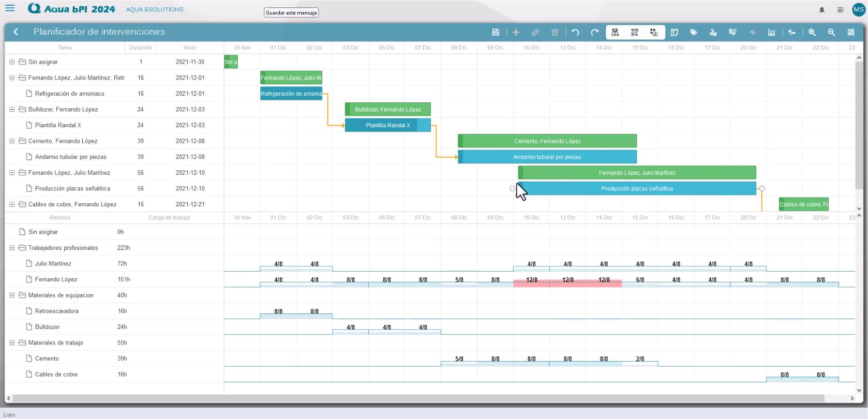Select the Retroescavadora resource row
The height and width of the screenshot is (419, 868).
point(114,311)
